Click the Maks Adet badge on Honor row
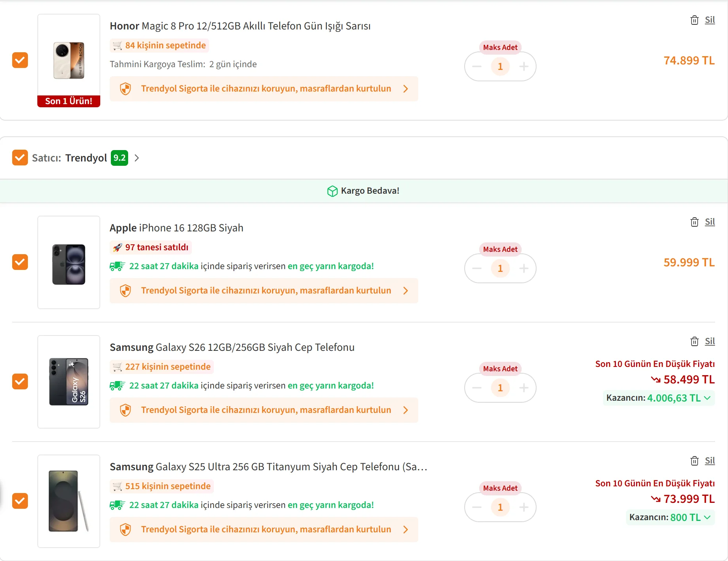The height and width of the screenshot is (561, 728). [500, 48]
